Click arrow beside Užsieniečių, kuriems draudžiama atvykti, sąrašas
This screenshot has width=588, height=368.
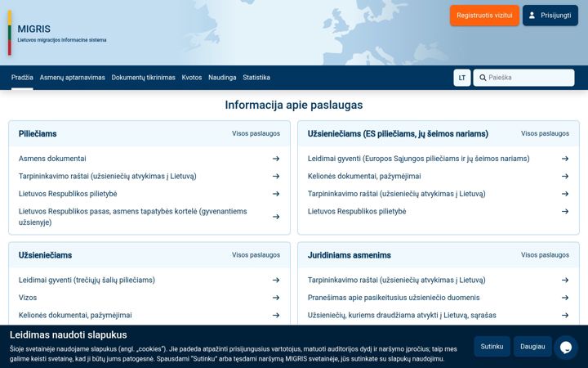[x=565, y=316]
